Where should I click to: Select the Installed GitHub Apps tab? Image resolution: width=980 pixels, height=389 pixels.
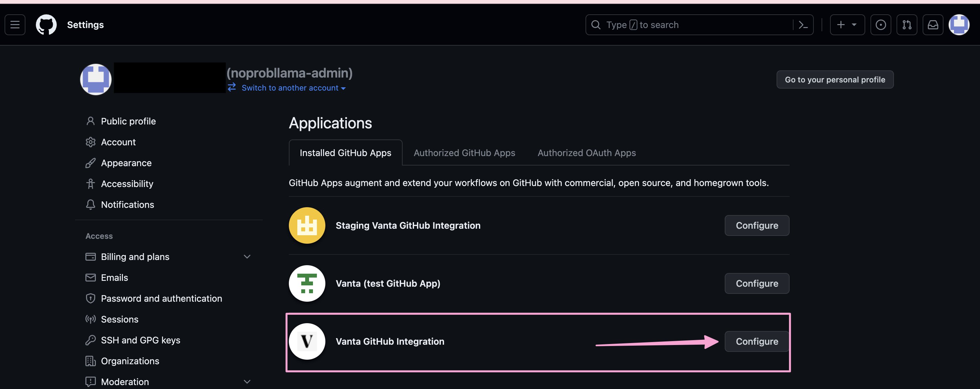pos(346,152)
